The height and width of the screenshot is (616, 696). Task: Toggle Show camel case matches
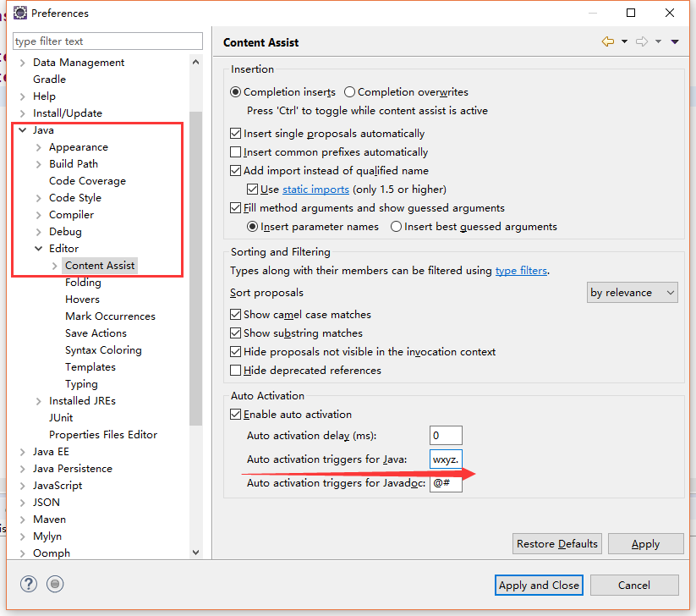[x=236, y=315]
